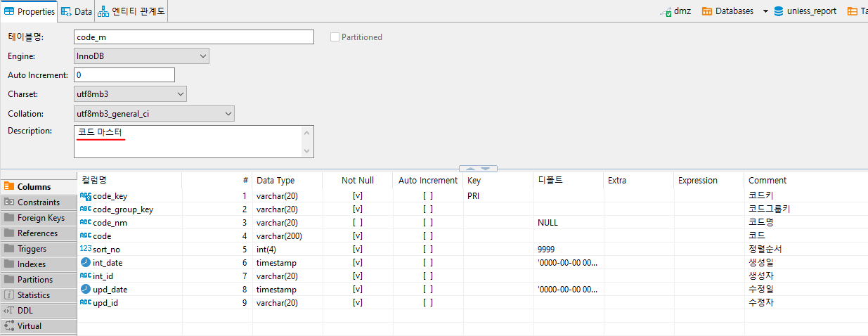Open the Virtual side tab
The image size is (868, 336).
pyautogui.click(x=38, y=326)
